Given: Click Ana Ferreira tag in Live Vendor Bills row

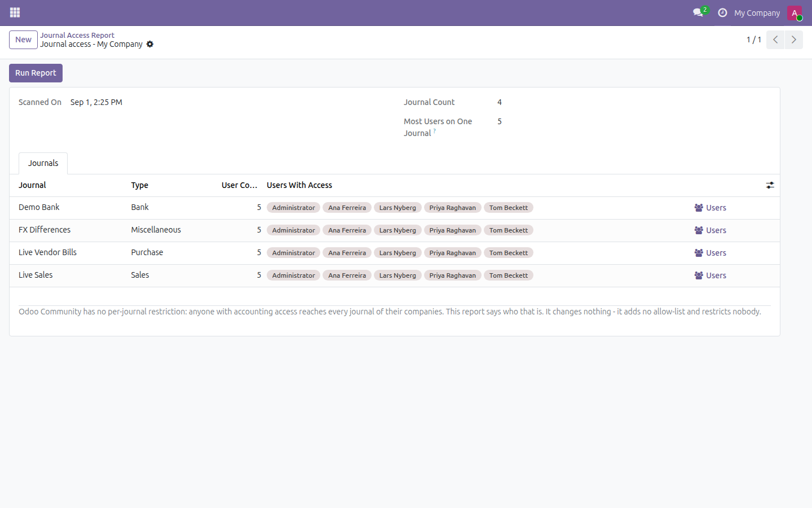Looking at the screenshot, I should pyautogui.click(x=347, y=253).
